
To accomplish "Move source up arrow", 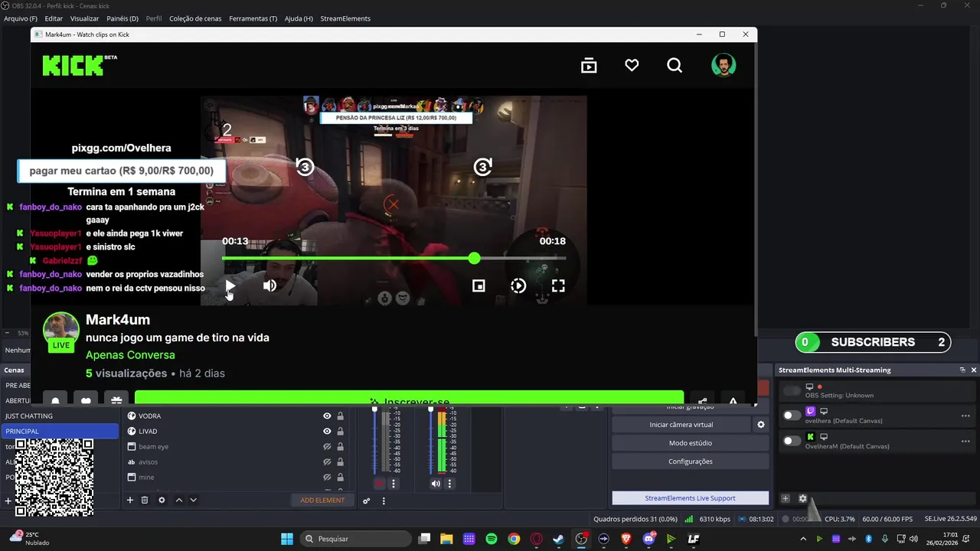I will tap(179, 500).
